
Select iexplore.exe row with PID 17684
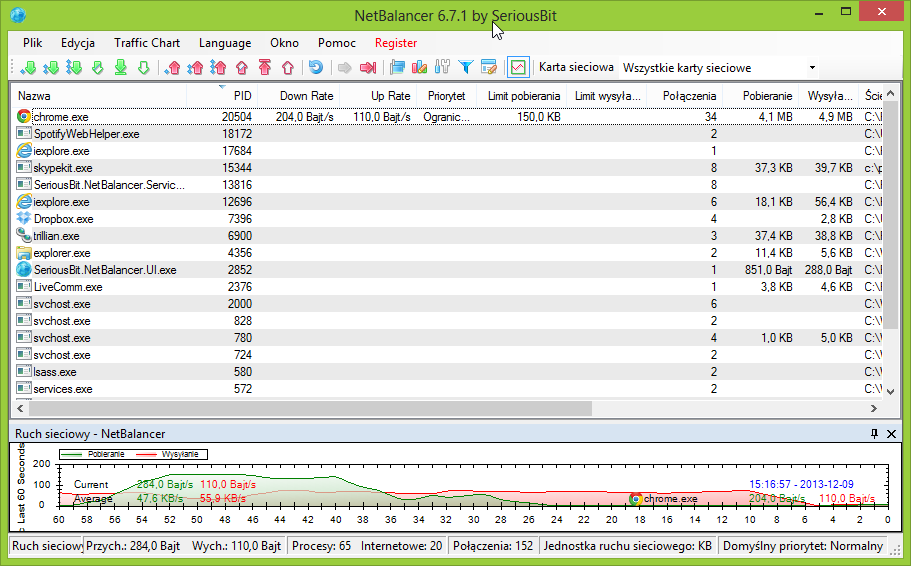coord(447,151)
